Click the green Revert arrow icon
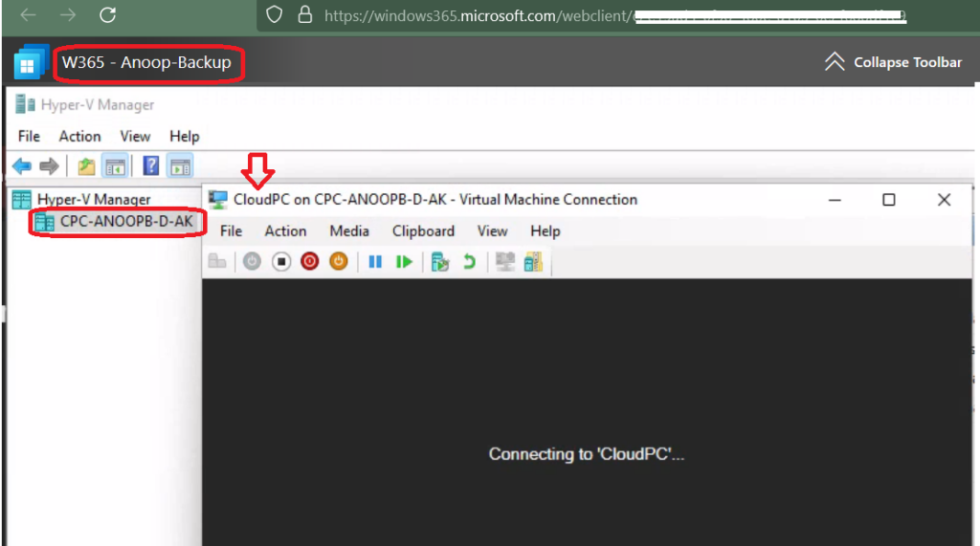The width and height of the screenshot is (980, 546). (x=469, y=262)
